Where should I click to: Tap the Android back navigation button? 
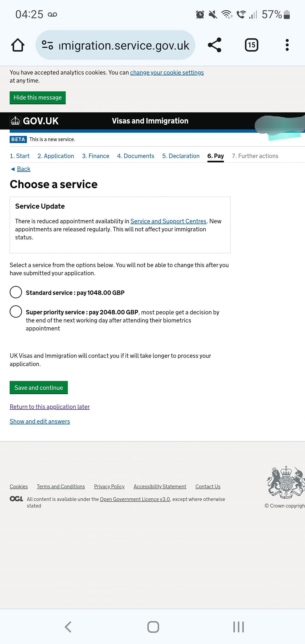[68, 627]
